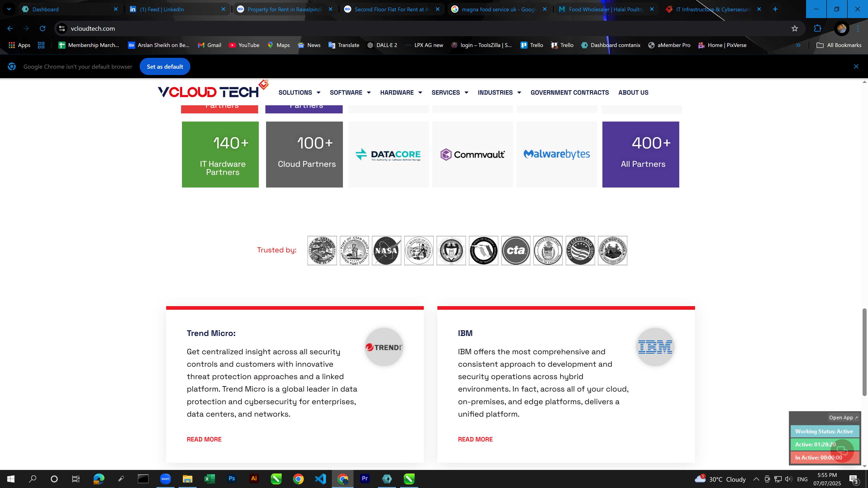Click READ MORE under Trend Micro

coord(204,439)
